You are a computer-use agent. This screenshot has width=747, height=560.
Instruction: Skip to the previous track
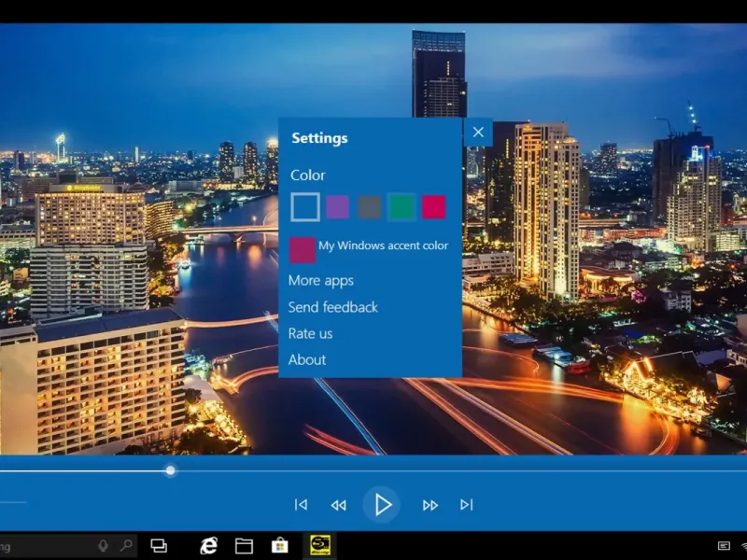(x=301, y=505)
